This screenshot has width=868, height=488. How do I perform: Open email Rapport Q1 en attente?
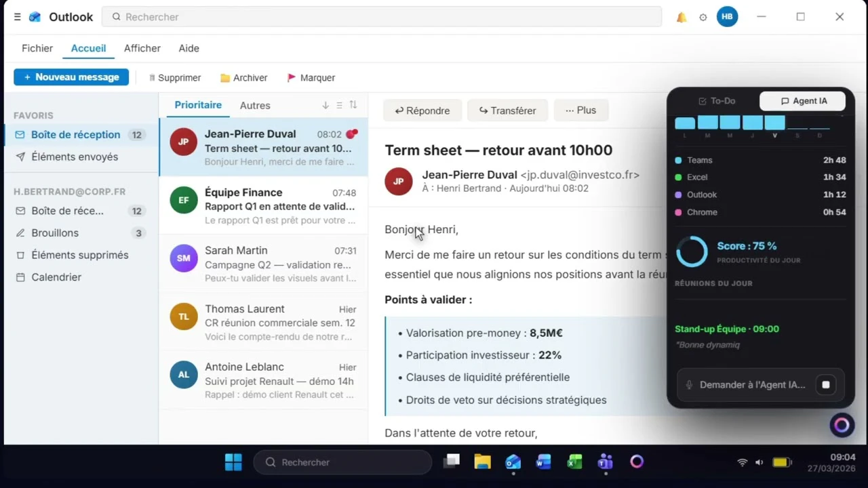tap(264, 205)
